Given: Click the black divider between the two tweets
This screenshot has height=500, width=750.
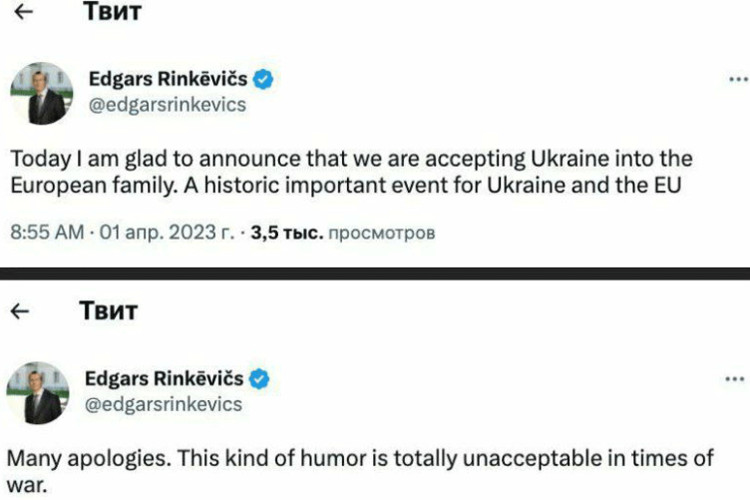Looking at the screenshot, I should point(375,274).
